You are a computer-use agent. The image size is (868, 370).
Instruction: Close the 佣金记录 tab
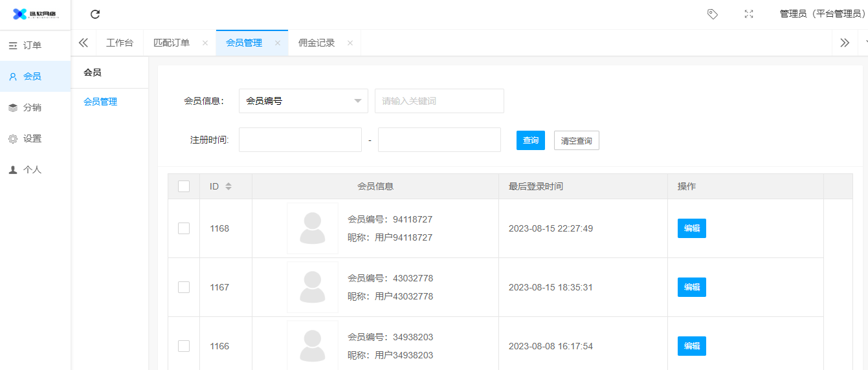350,43
